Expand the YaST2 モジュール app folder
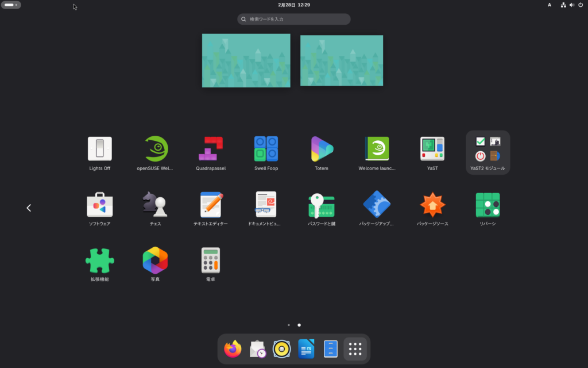This screenshot has height=368, width=588. pyautogui.click(x=488, y=149)
